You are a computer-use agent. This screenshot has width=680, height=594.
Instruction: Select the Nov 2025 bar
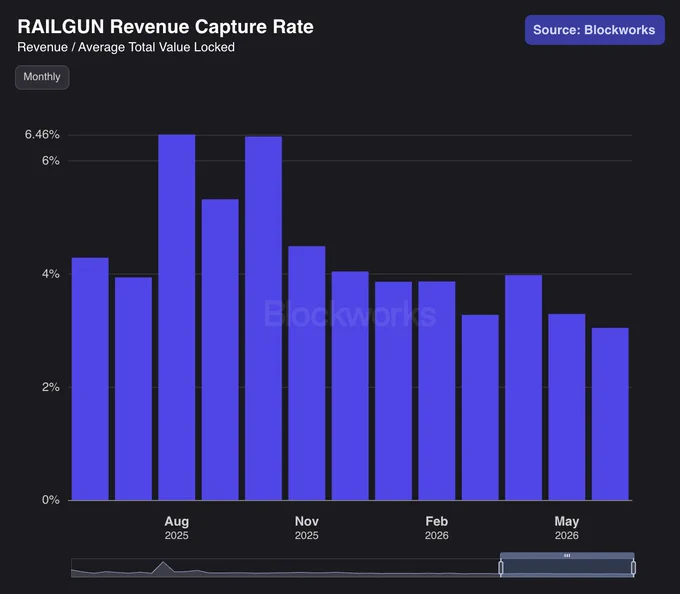307,373
